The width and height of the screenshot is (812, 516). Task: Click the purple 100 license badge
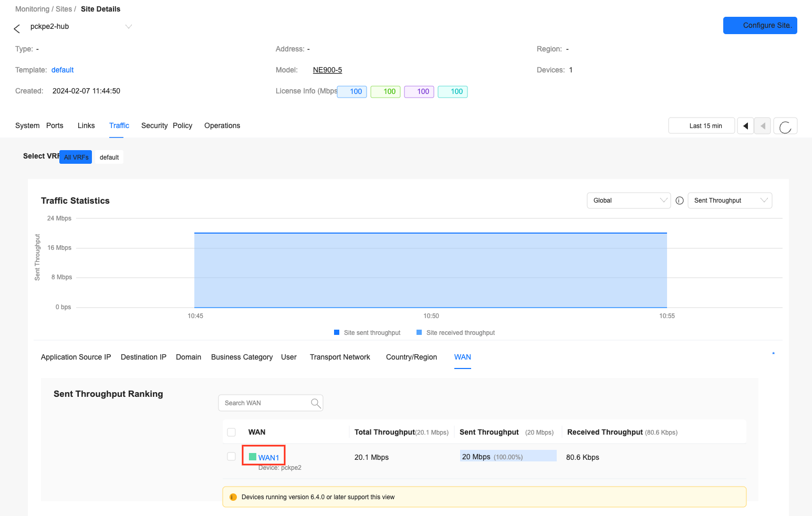[x=419, y=91]
